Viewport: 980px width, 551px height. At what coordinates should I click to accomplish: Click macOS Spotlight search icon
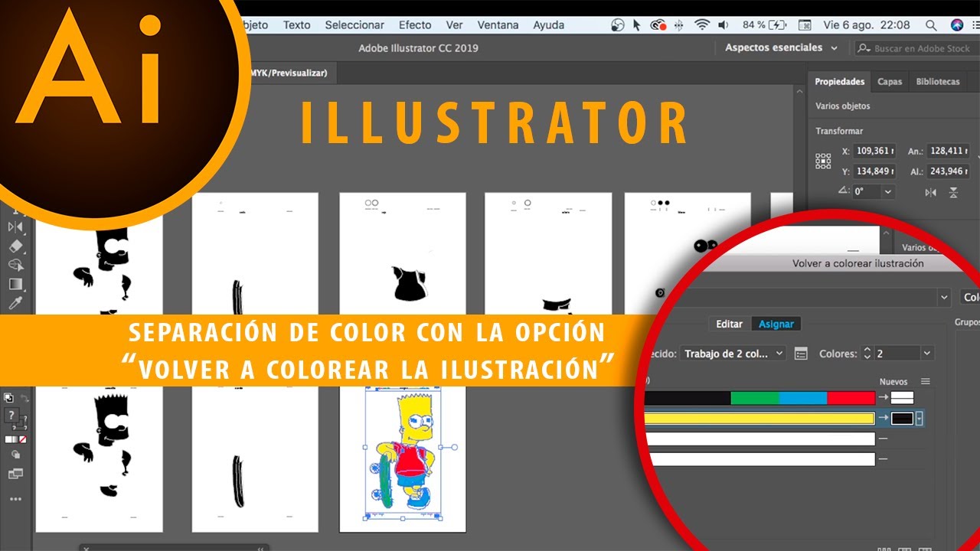(x=930, y=25)
